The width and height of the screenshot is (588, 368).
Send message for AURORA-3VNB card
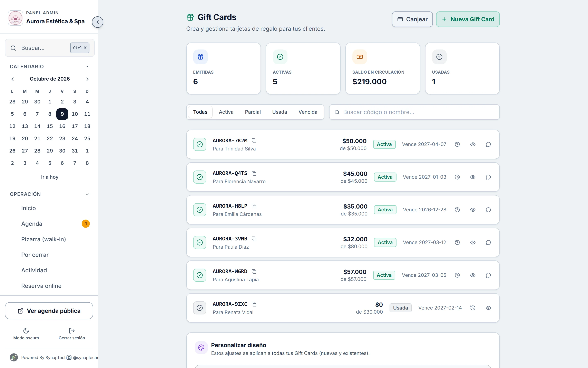[x=488, y=242]
